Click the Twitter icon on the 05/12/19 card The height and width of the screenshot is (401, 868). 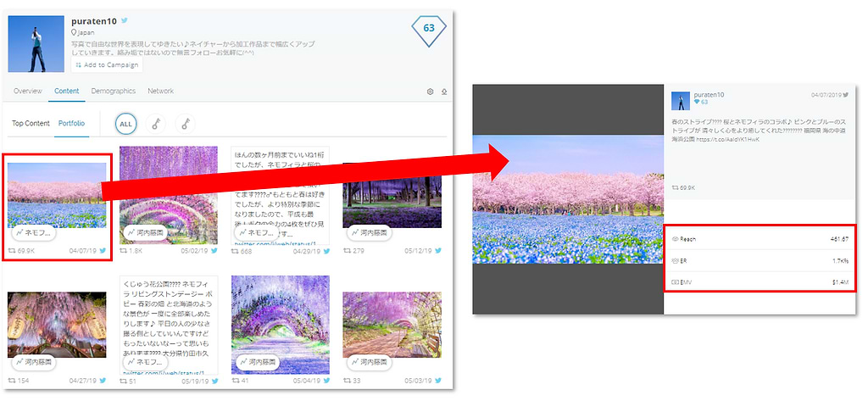point(438,251)
